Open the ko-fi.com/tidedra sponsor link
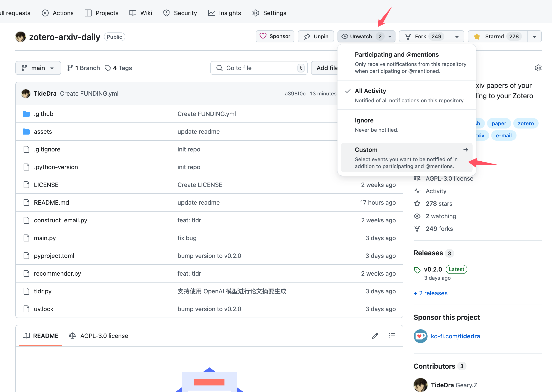Image resolution: width=552 pixels, height=392 pixels. click(455, 336)
